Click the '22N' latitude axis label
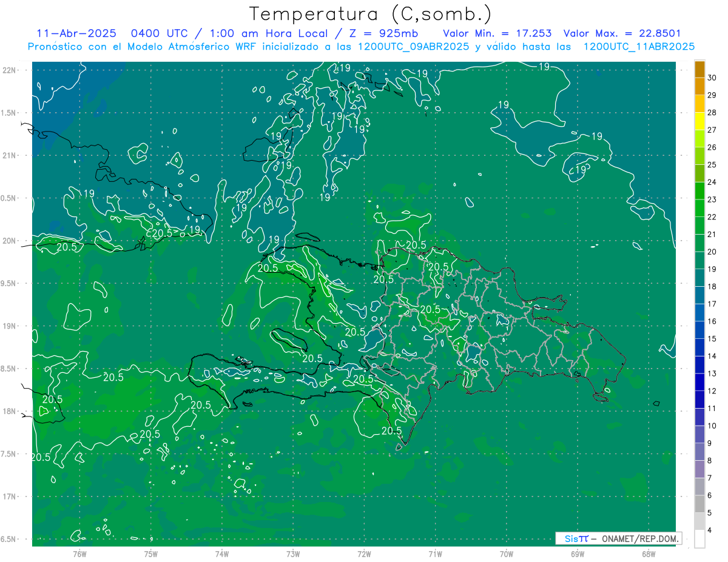The height and width of the screenshot is (562, 728). coord(8,70)
